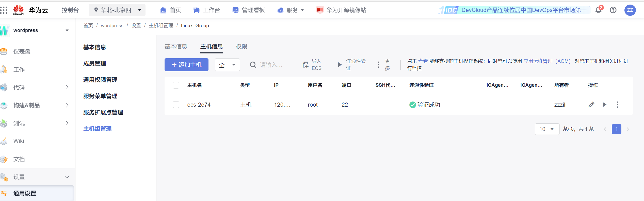Screen dimensions: 644x201
Task: Open the app grid launcher icon
Action: 4,10
